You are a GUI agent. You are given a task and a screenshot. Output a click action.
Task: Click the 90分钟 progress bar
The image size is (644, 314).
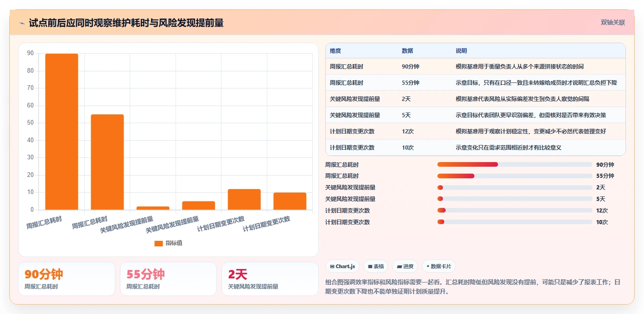click(515, 164)
